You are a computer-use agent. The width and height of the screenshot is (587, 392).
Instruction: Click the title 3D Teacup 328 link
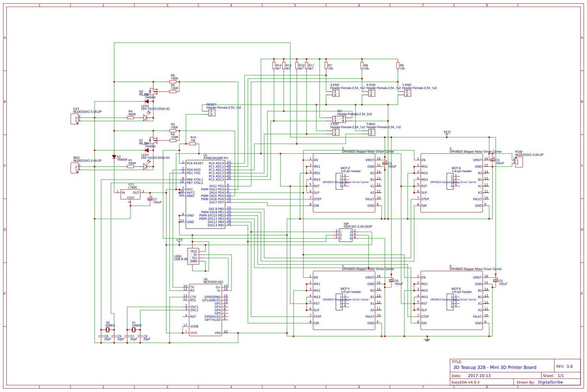(494, 367)
